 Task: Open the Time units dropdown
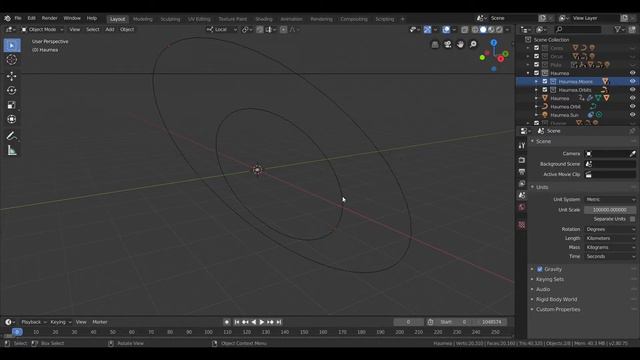coord(610,257)
